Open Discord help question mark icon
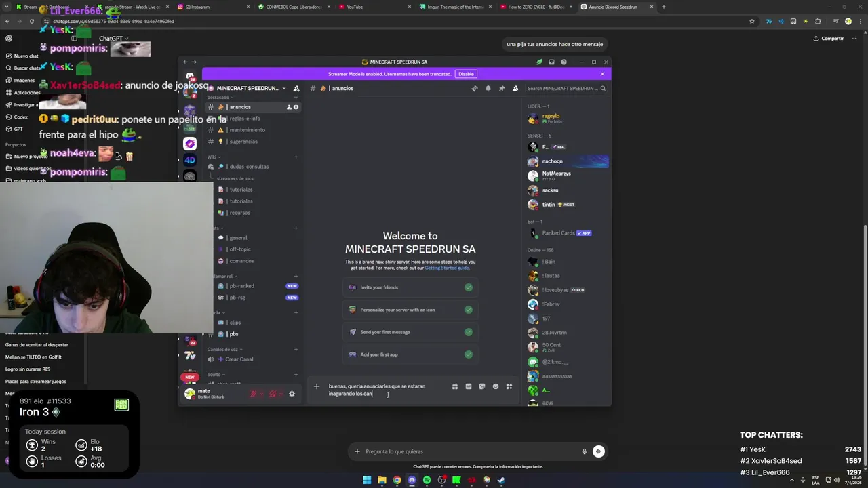The image size is (868, 488). coord(564,62)
